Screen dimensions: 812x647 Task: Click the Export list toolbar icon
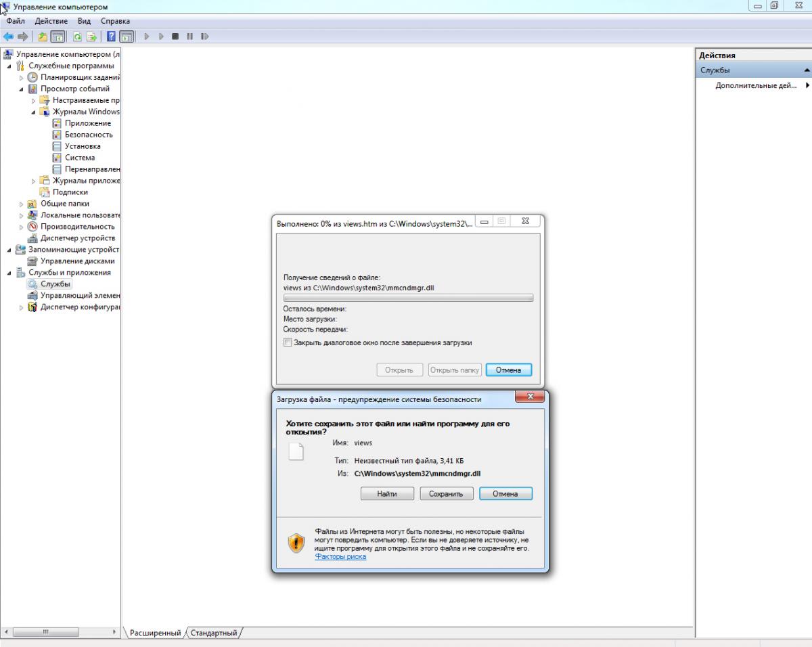click(x=91, y=37)
